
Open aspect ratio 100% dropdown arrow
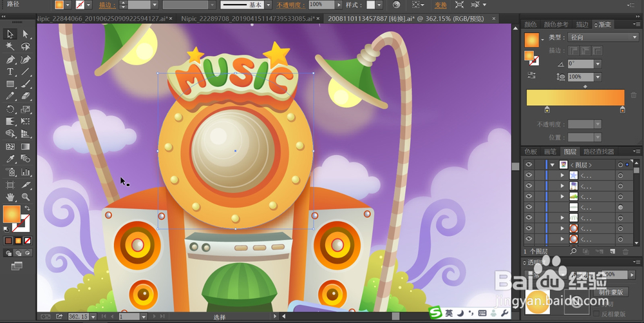598,77
